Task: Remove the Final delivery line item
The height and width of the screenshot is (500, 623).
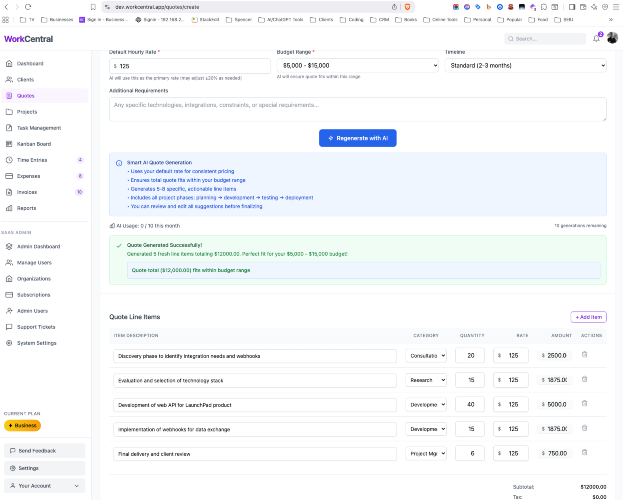Action: 585,452
